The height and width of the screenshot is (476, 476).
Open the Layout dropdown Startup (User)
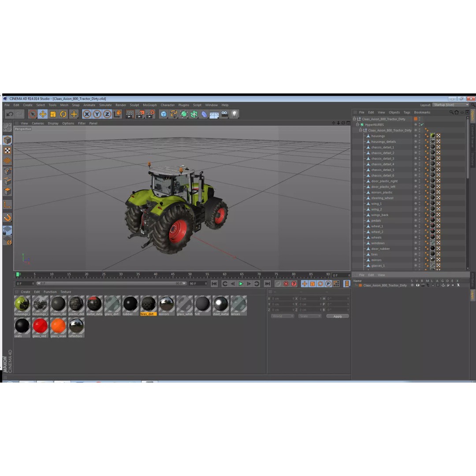[451, 105]
